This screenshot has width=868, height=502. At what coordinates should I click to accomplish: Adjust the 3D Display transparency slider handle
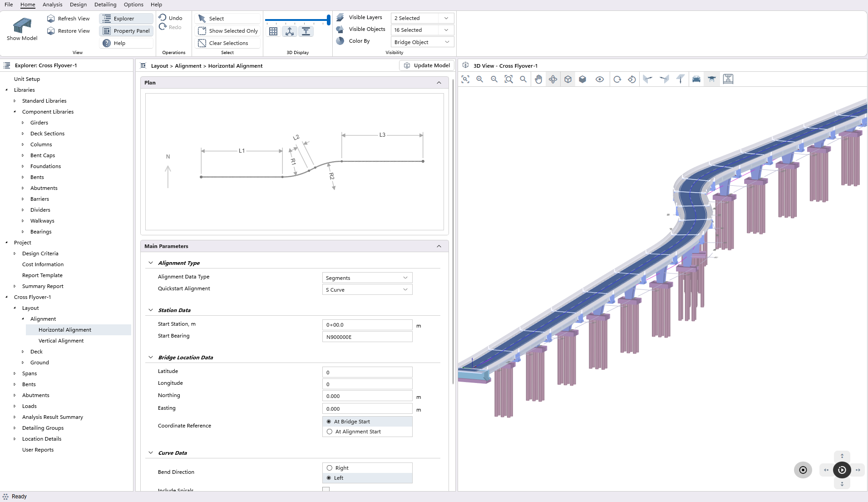coord(328,20)
